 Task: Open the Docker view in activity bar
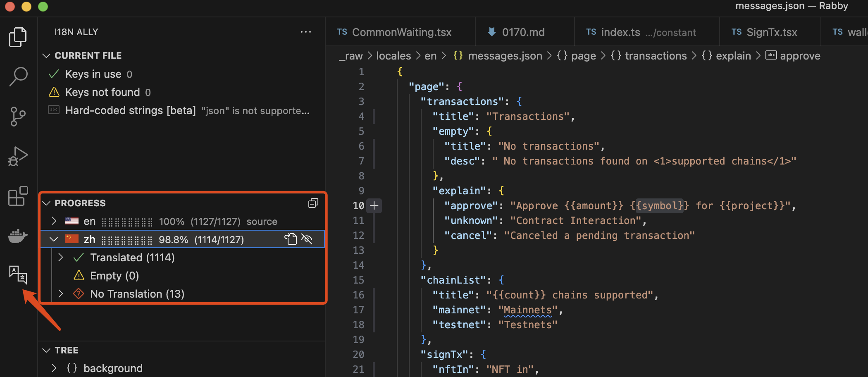(x=18, y=236)
